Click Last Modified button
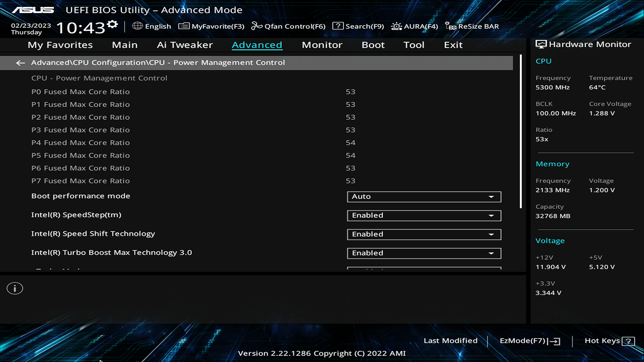 (x=450, y=341)
